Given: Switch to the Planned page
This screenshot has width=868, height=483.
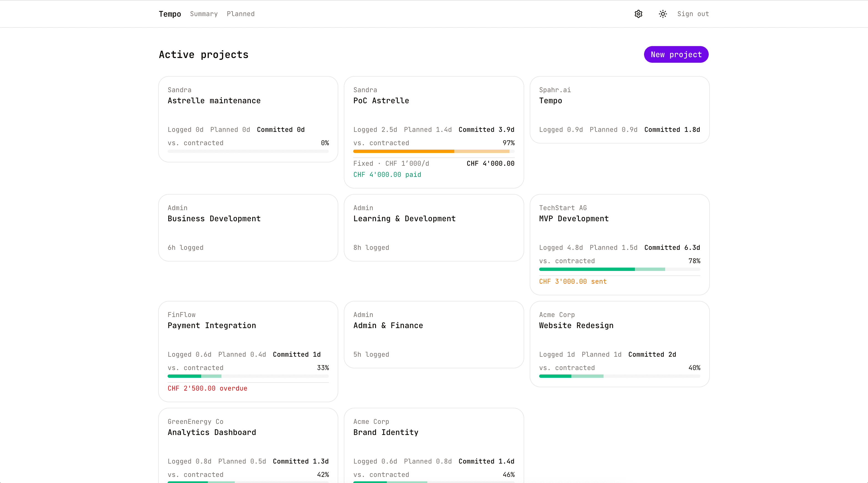Looking at the screenshot, I should [241, 14].
